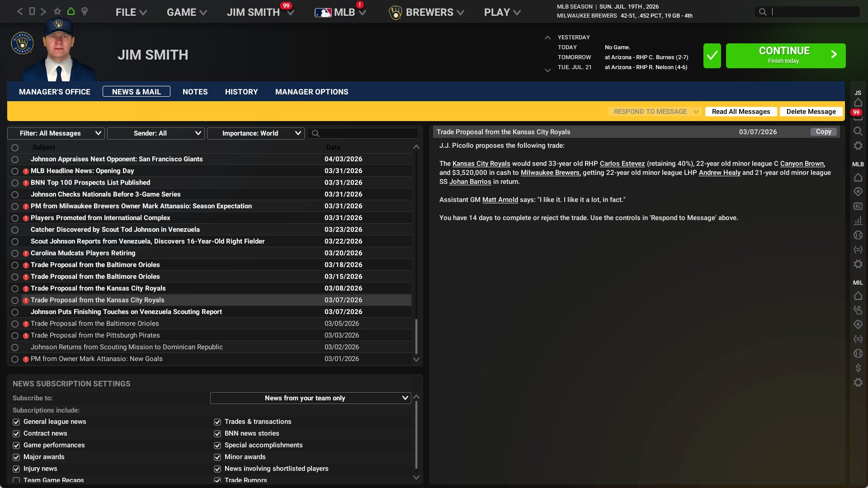The height and width of the screenshot is (488, 868).
Task: Click the star bookmark icon in top bar
Action: 57,11
